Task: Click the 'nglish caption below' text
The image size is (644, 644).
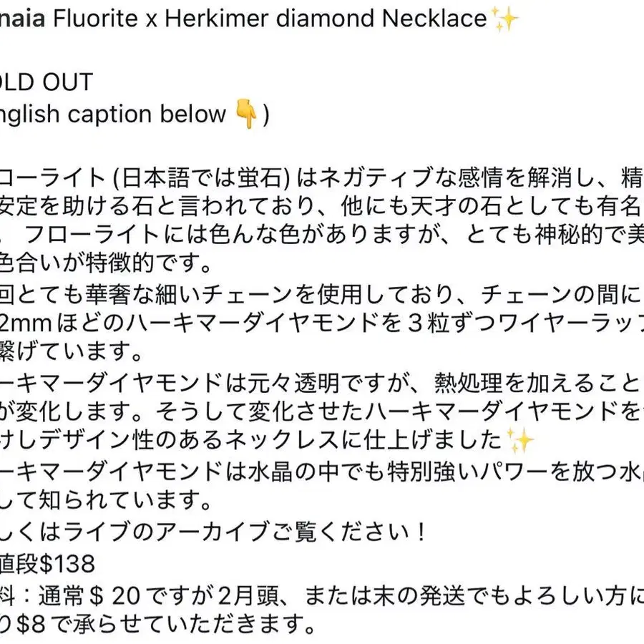Action: [x=113, y=114]
